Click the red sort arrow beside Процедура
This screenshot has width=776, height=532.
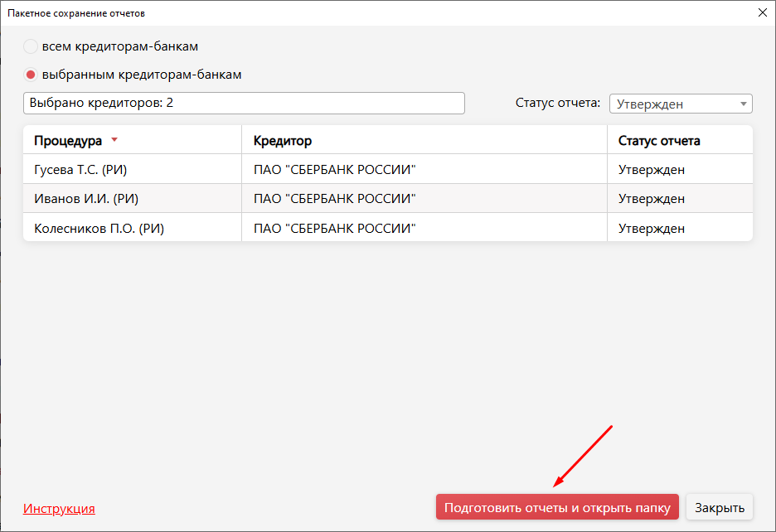click(x=114, y=140)
